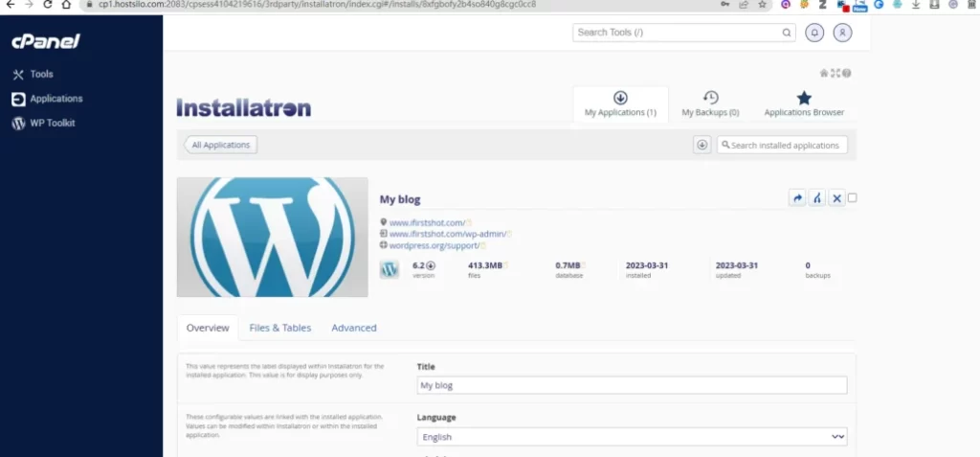Click the bookmark star in address bar

pos(762,5)
